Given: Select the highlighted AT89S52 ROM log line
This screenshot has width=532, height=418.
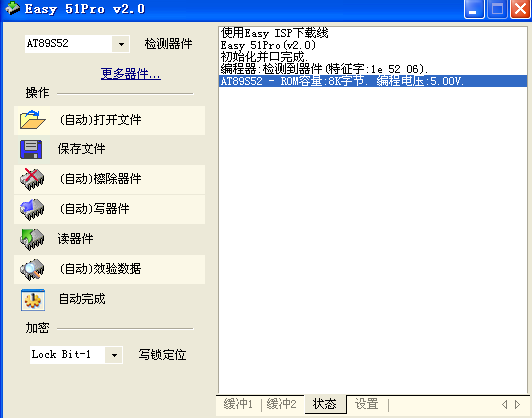Looking at the screenshot, I should pos(373,81).
